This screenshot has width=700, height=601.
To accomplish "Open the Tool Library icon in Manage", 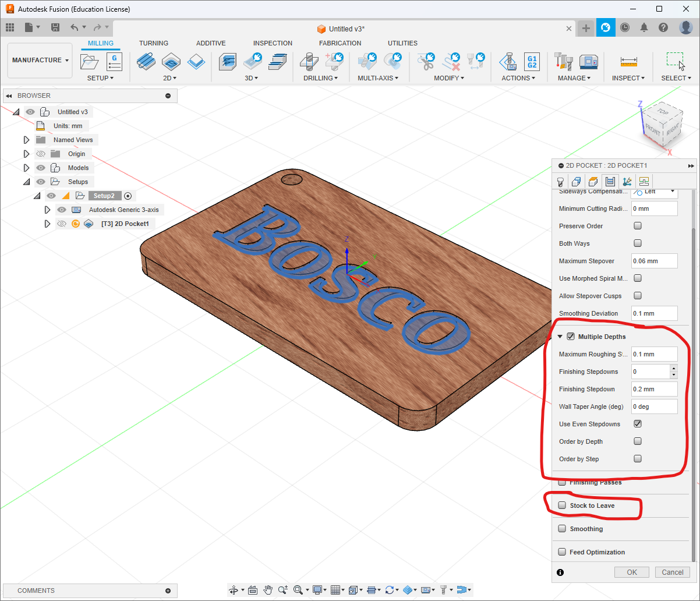I will (564, 61).
